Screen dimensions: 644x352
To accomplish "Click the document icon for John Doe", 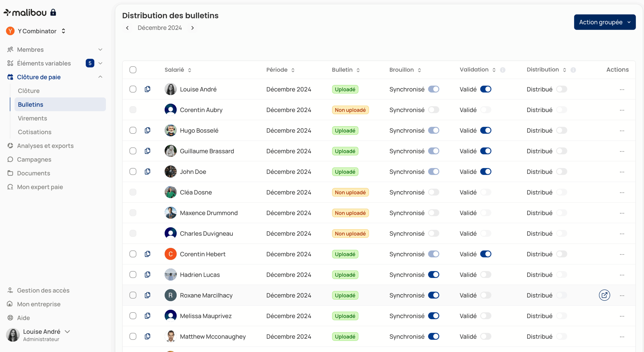I will click(148, 172).
